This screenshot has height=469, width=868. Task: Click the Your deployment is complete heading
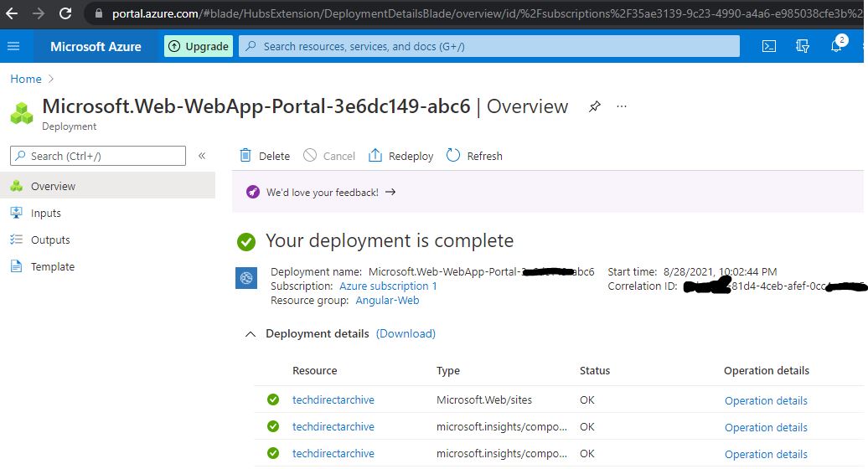(x=390, y=240)
